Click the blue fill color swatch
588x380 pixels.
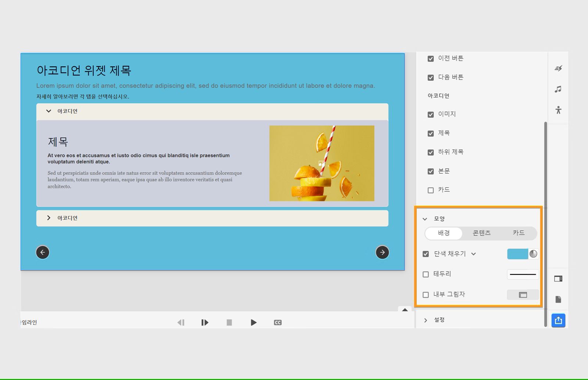tap(518, 254)
